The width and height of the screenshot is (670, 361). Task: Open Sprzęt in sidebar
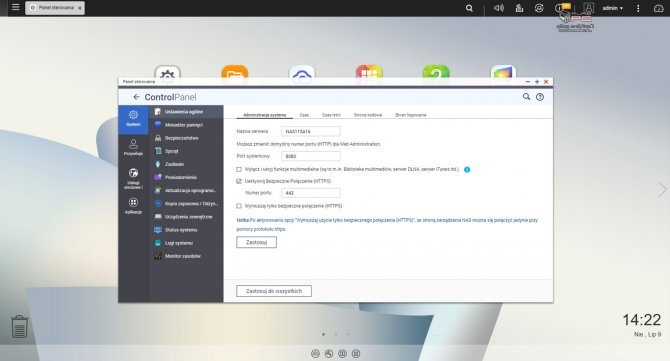click(186, 151)
